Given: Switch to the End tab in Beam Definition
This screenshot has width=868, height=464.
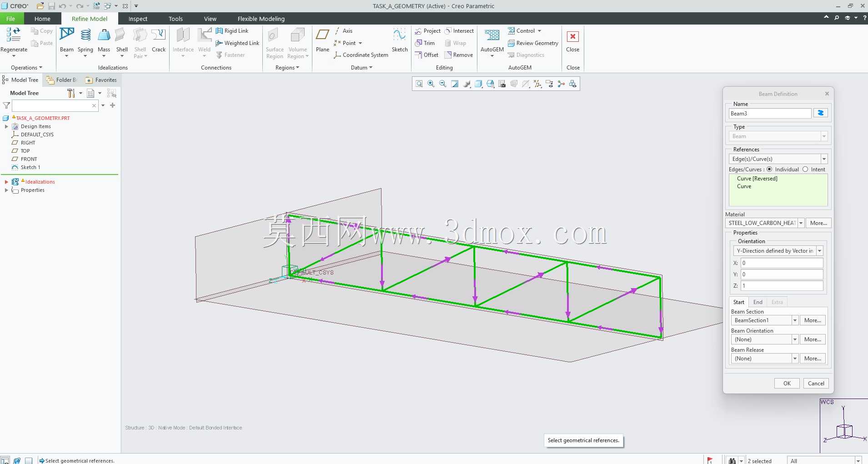Looking at the screenshot, I should click(758, 302).
